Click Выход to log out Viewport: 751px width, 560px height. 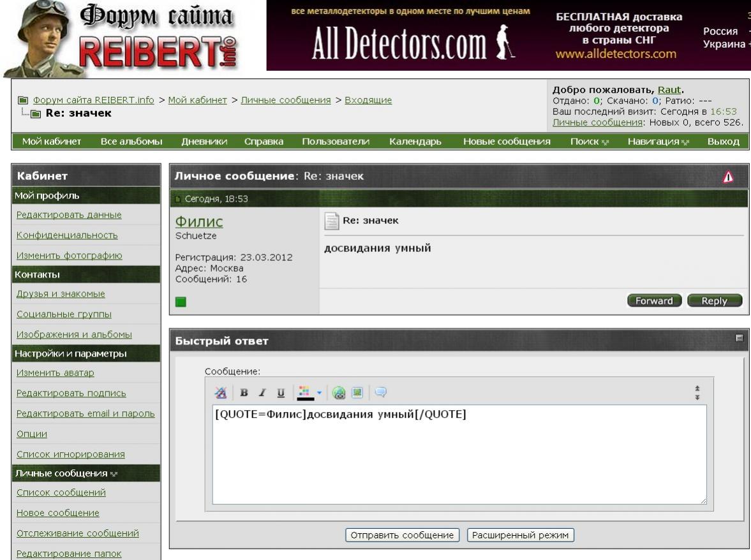[723, 142]
